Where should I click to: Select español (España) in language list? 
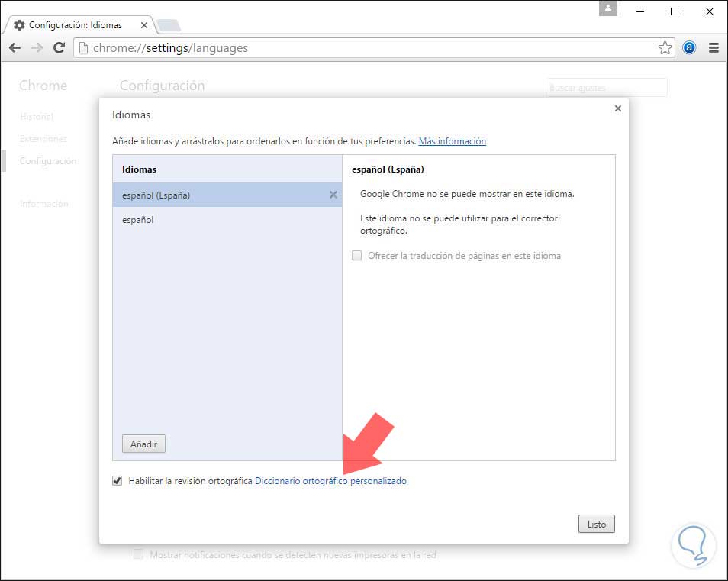pyautogui.click(x=227, y=195)
